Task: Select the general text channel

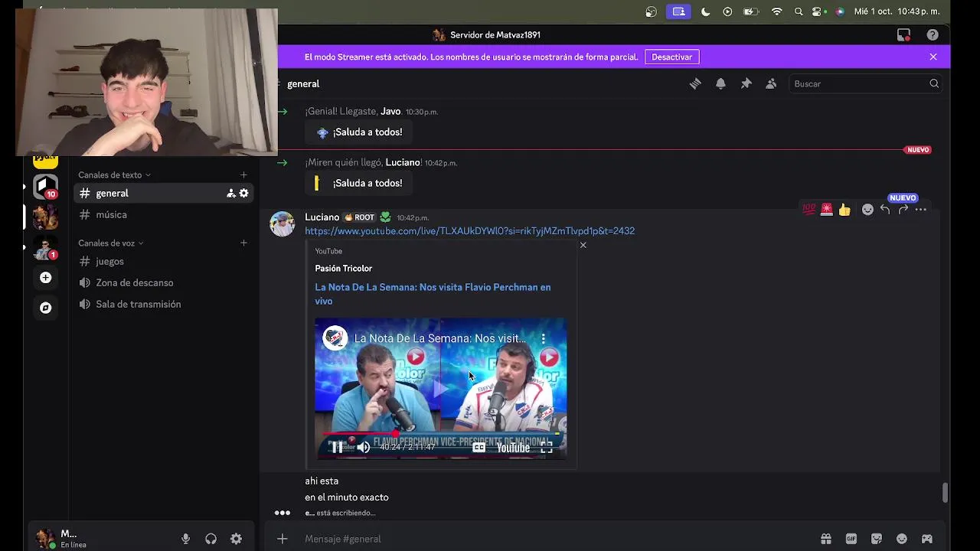Action: coord(163,194)
